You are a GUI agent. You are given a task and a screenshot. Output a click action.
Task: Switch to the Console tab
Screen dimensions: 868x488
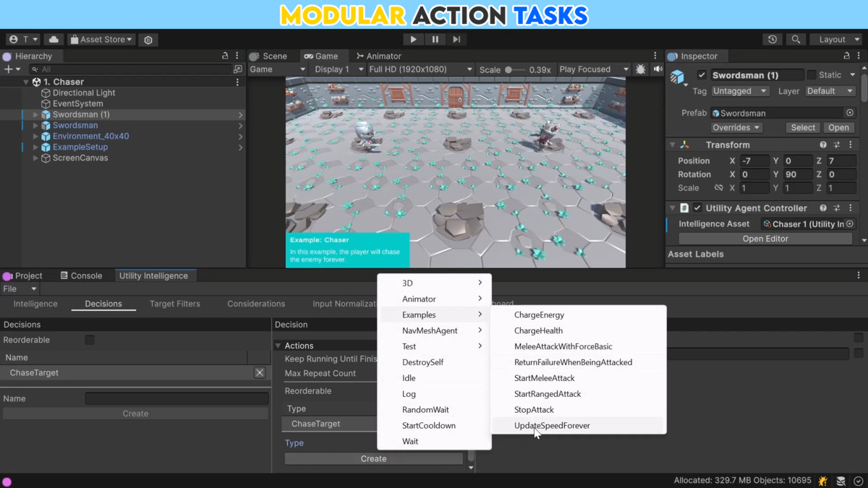click(81, 275)
